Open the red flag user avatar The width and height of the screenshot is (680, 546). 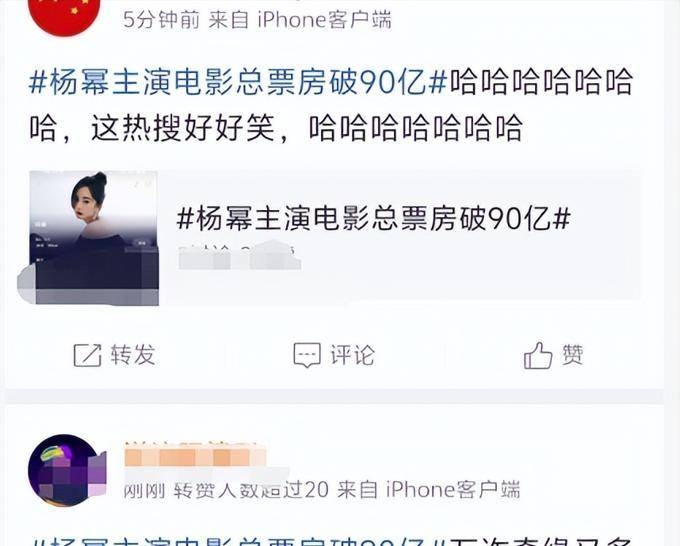[64, 15]
